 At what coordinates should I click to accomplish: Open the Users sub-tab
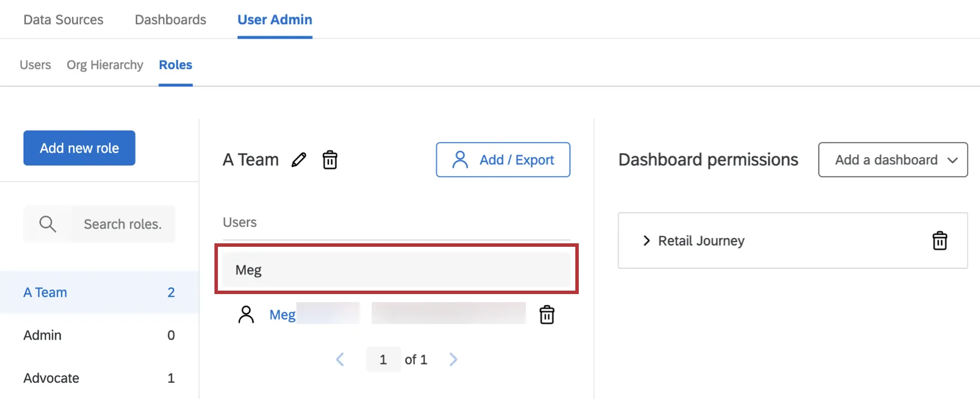click(35, 65)
